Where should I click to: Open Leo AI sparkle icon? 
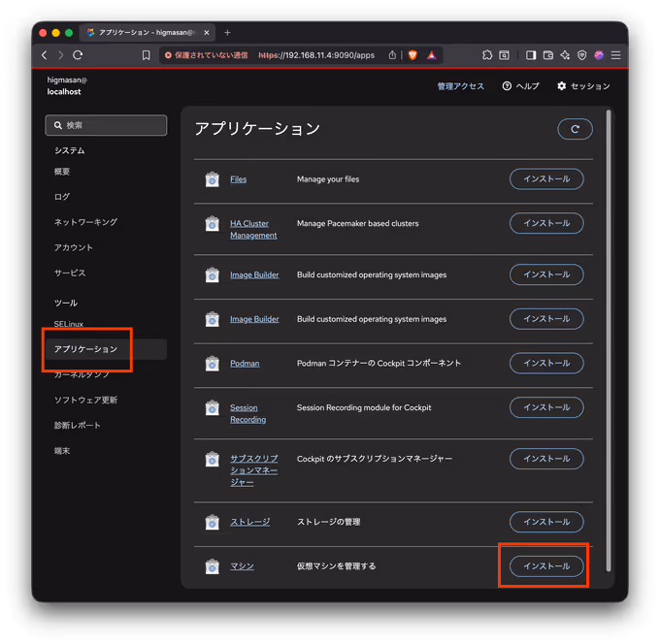565,55
